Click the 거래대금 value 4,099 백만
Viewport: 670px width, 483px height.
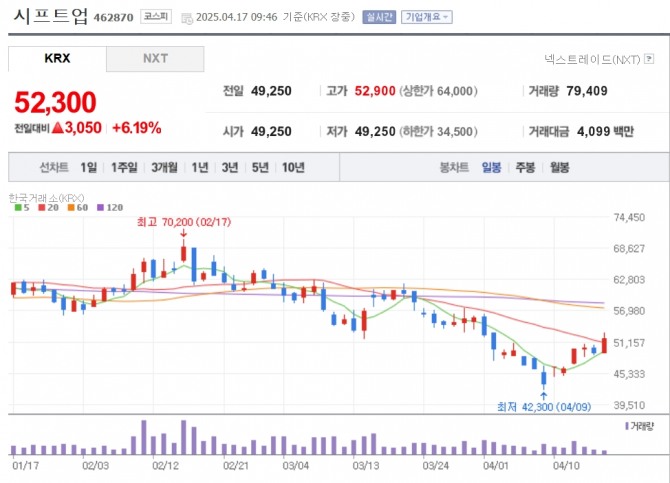click(x=605, y=132)
